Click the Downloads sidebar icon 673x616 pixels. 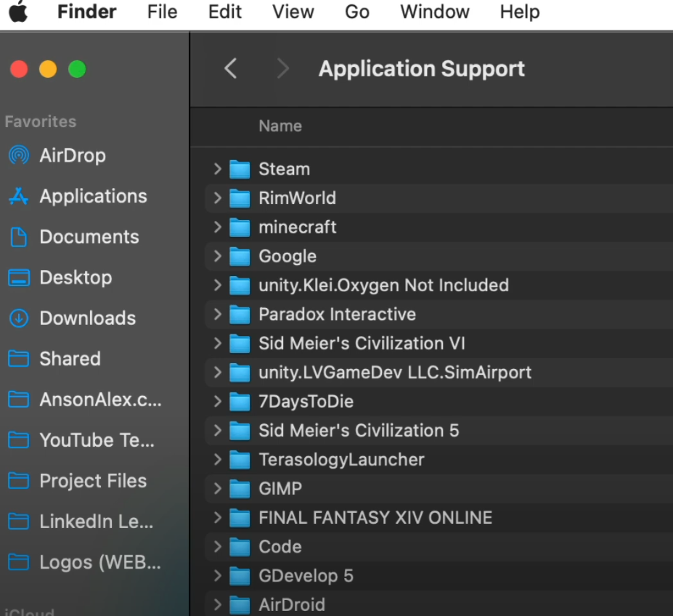[x=19, y=318]
